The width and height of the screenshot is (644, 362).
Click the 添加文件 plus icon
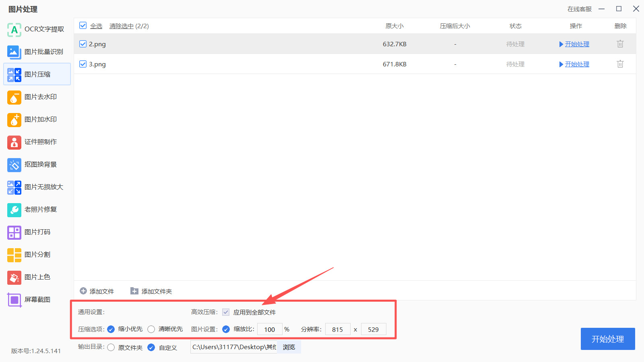(x=83, y=291)
